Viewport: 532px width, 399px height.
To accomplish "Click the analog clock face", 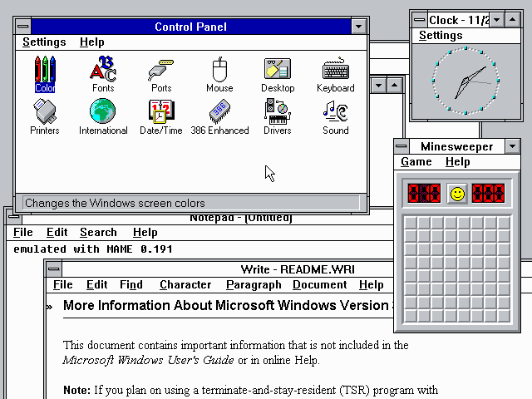I will (x=465, y=81).
